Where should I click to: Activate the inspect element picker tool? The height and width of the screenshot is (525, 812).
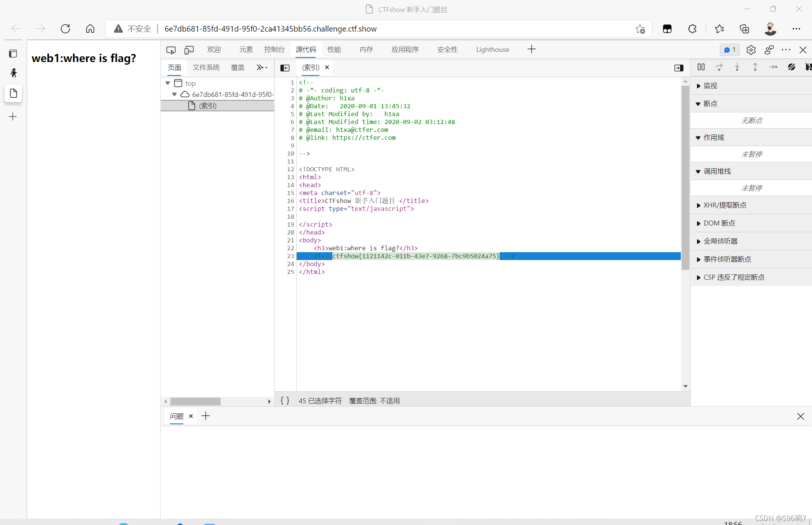click(x=171, y=50)
